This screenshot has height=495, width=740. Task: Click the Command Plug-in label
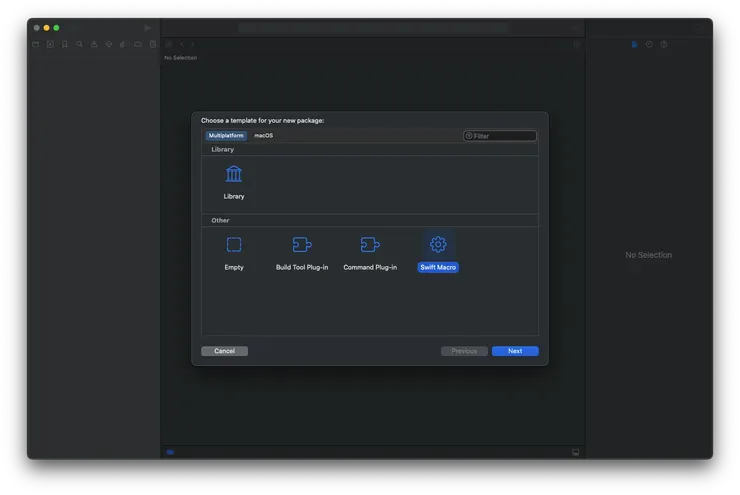click(x=370, y=267)
